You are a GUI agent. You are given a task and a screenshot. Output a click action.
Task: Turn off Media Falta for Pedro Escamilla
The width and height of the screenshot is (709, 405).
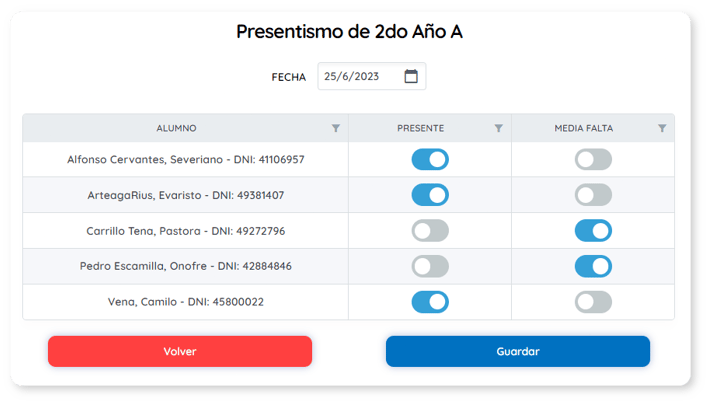593,266
